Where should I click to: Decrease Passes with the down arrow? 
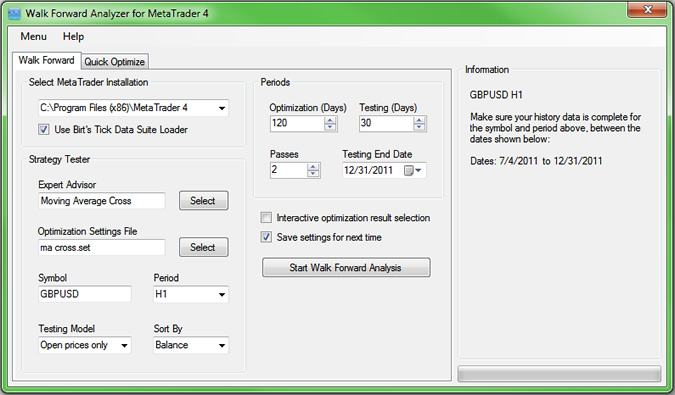coord(313,173)
